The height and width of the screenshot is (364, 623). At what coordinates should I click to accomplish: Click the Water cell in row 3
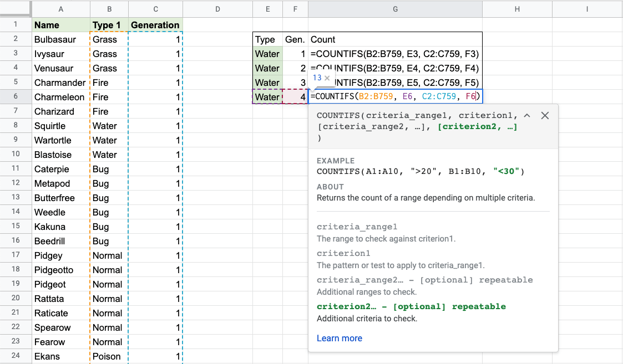point(267,54)
